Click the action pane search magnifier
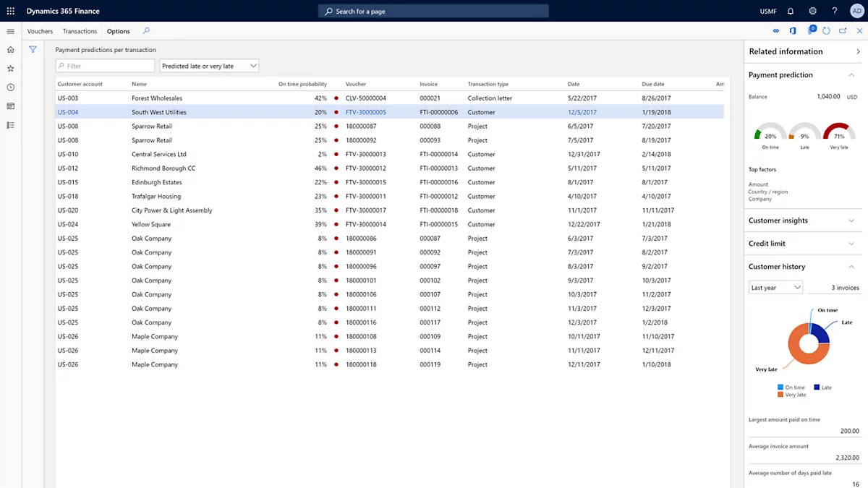The width and height of the screenshot is (868, 488). [146, 31]
